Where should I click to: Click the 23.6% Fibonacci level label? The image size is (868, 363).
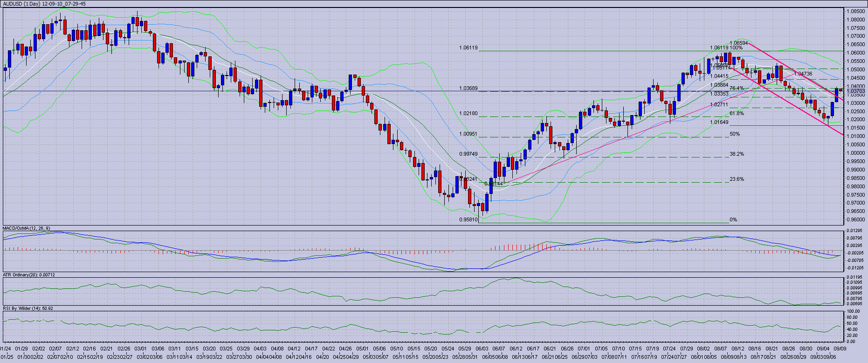pyautogui.click(x=737, y=179)
